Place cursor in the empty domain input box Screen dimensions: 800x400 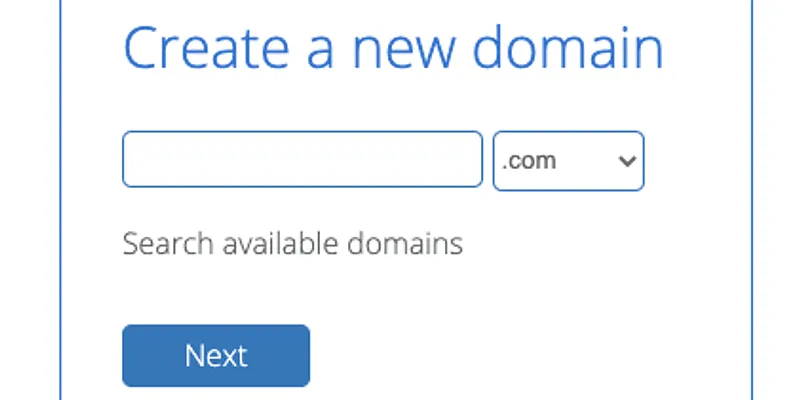(303, 159)
